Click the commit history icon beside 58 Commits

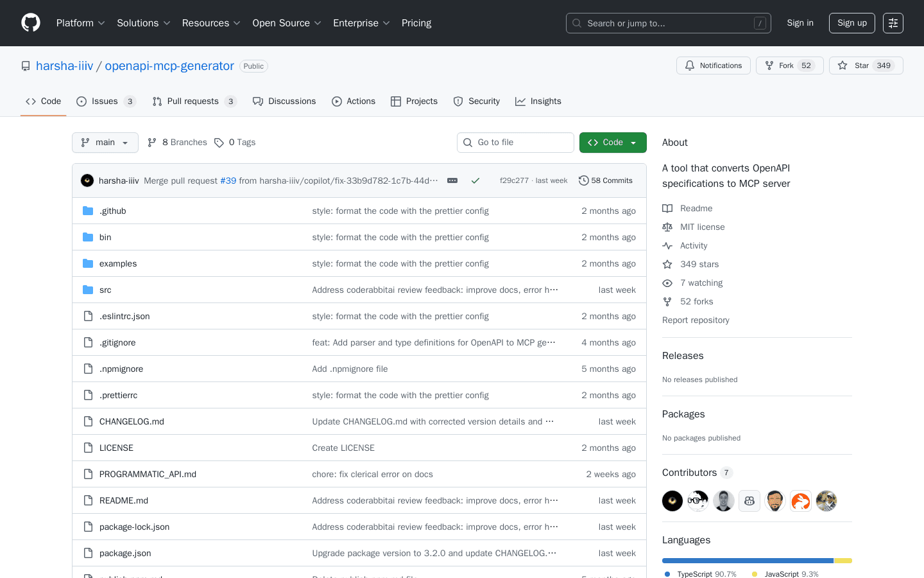[x=583, y=180]
